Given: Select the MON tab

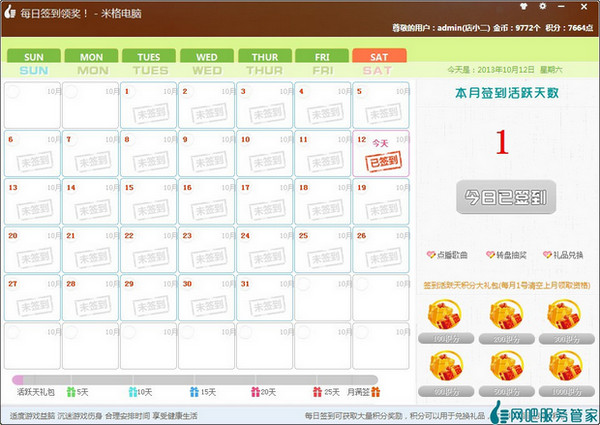Looking at the screenshot, I should coord(91,56).
